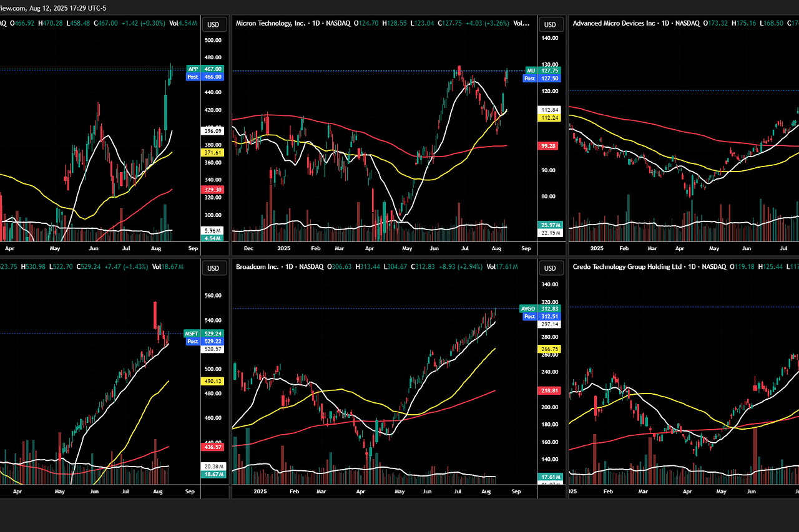
Task: Select the MU Post 127.50 label
Action: pos(542,79)
